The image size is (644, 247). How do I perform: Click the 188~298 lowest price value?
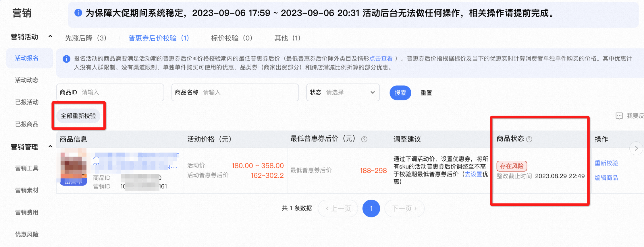pyautogui.click(x=373, y=171)
